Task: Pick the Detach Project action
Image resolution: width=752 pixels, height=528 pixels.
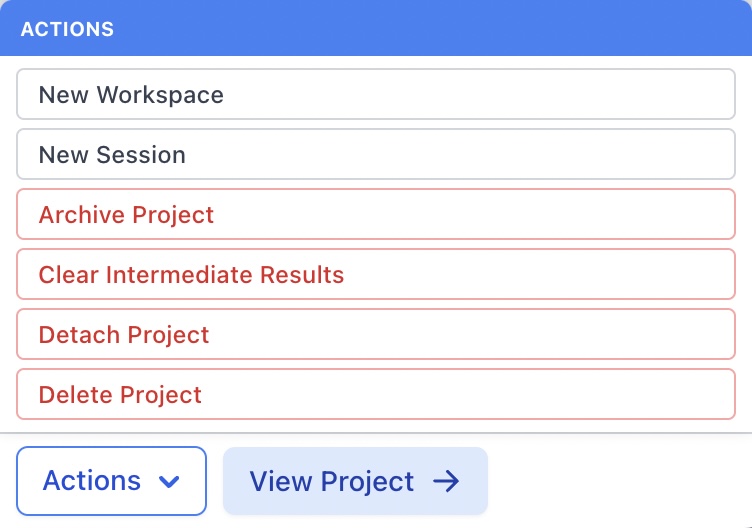Action: [376, 335]
